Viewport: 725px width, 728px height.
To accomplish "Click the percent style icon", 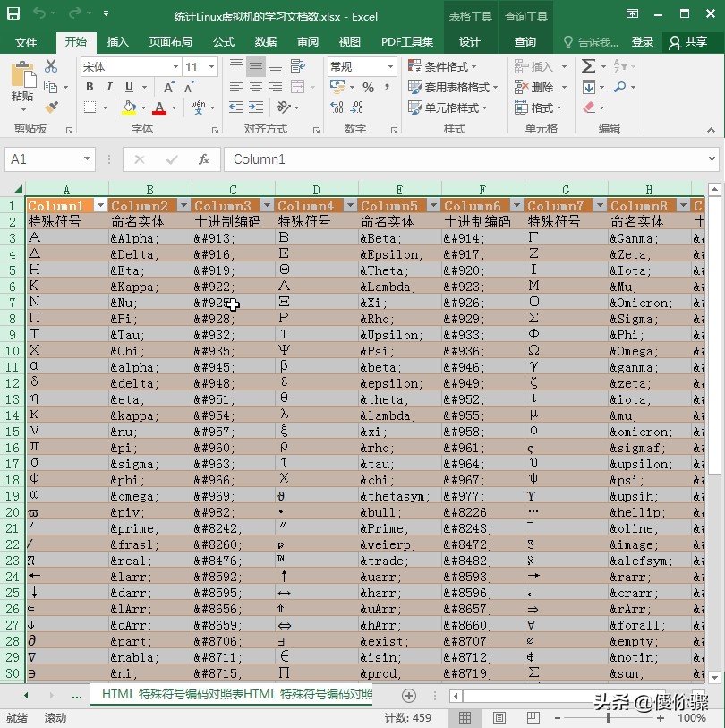I will tap(368, 87).
